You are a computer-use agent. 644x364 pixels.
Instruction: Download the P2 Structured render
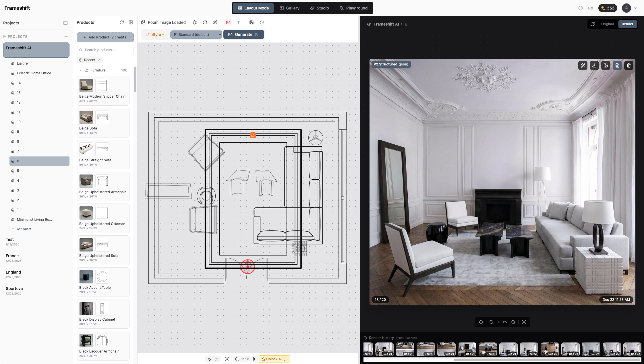tap(594, 65)
